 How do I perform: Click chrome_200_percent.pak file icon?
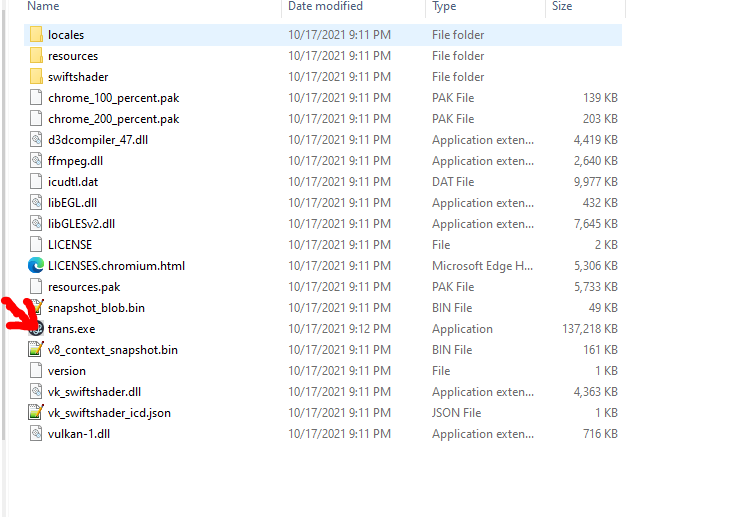coord(36,119)
